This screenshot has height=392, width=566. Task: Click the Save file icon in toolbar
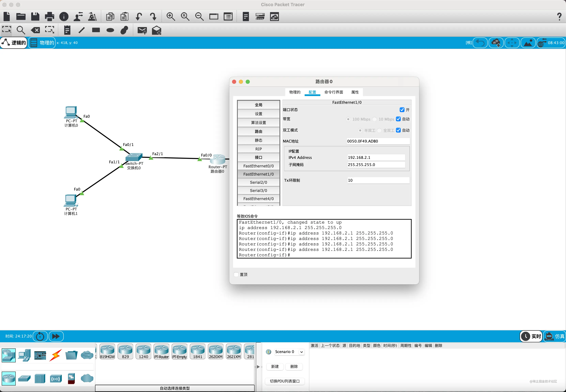[35, 17]
